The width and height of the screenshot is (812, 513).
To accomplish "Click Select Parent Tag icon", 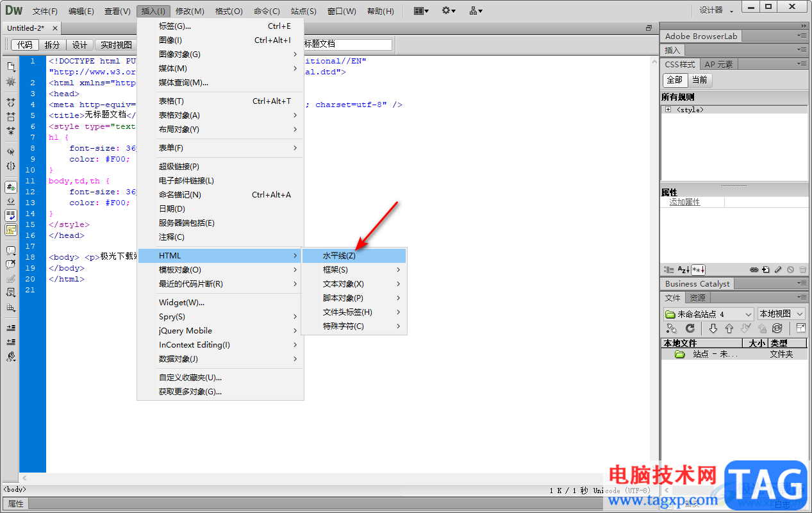I will (11, 152).
